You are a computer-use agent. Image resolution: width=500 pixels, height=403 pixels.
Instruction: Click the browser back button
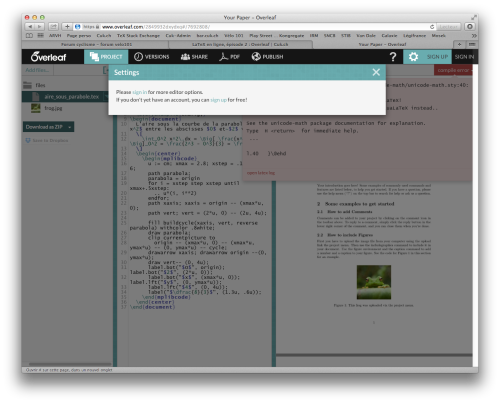pyautogui.click(x=30, y=26)
